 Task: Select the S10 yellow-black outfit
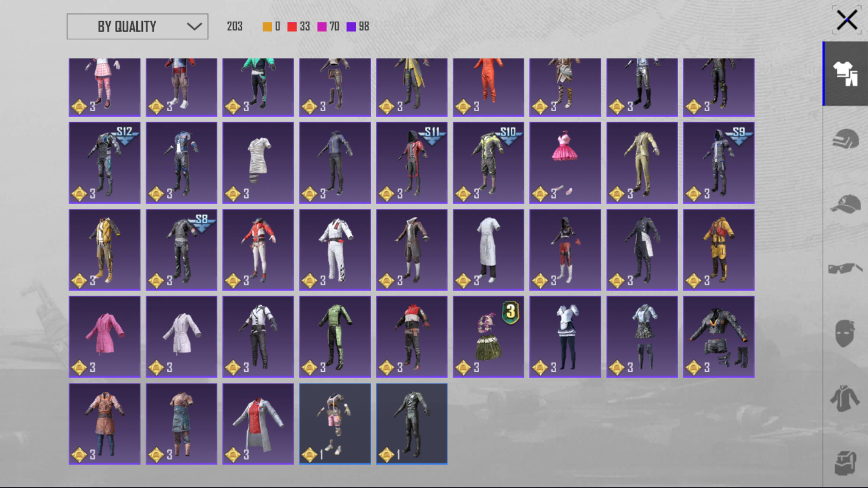tap(488, 163)
